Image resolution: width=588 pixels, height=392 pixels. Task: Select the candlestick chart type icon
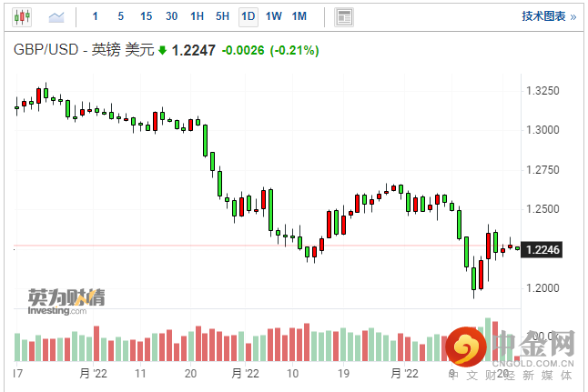(20, 16)
